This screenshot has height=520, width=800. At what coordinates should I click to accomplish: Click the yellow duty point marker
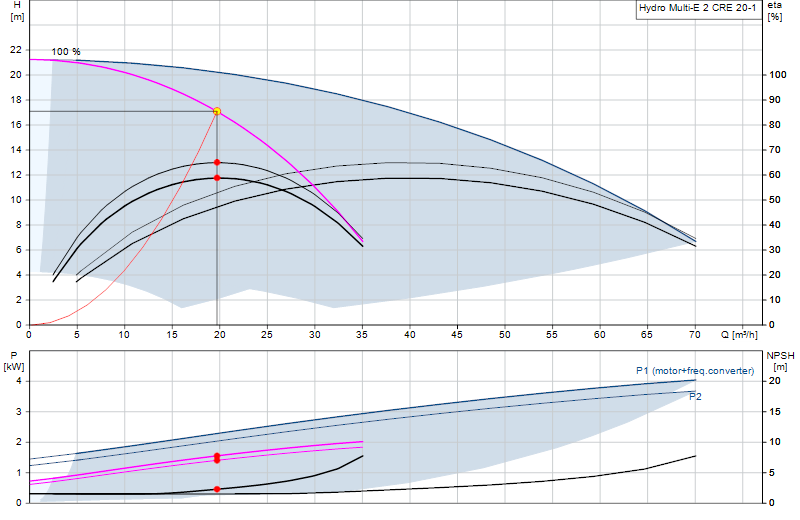[x=217, y=111]
